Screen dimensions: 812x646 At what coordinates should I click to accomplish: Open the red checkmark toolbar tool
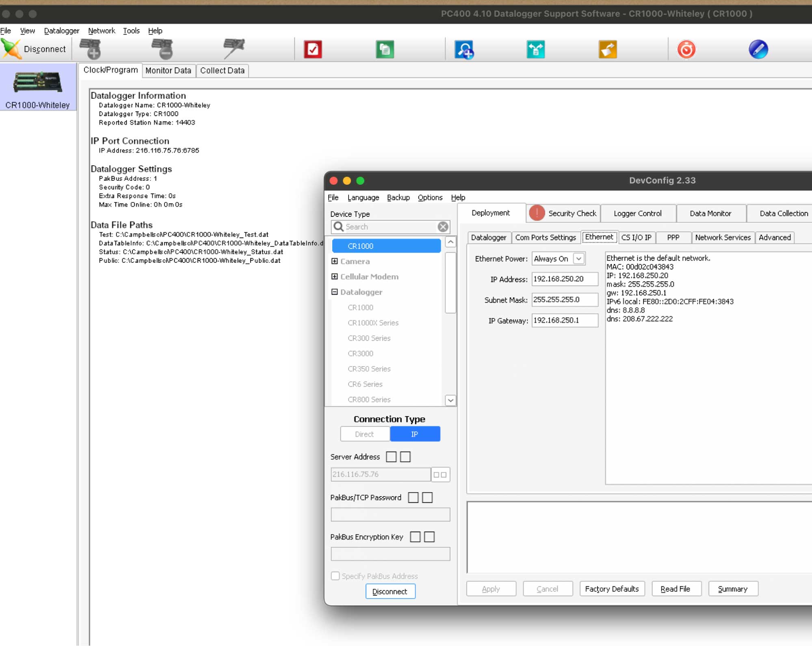click(313, 50)
